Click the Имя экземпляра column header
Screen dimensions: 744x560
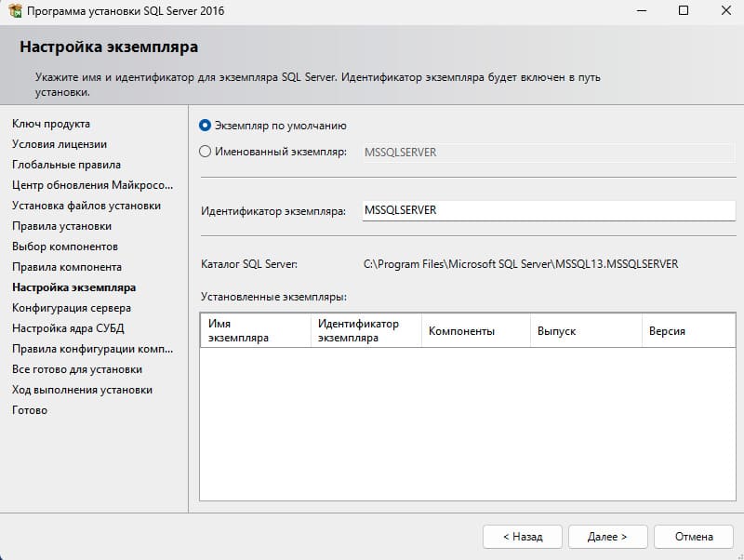[255, 330]
